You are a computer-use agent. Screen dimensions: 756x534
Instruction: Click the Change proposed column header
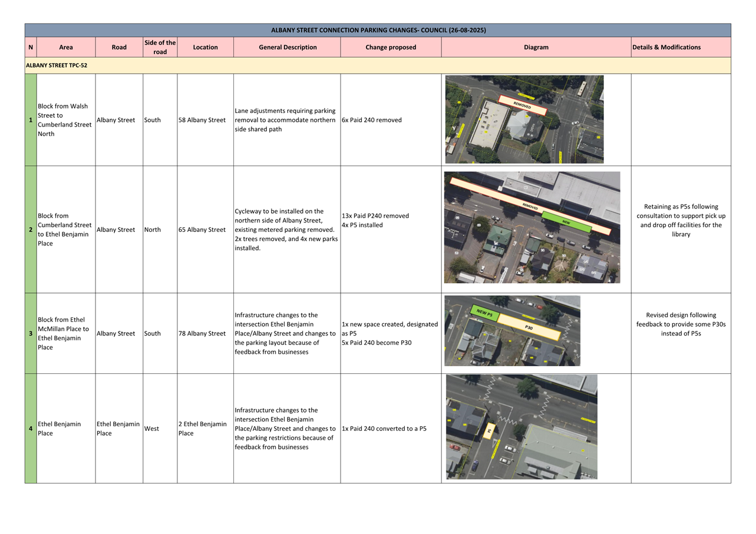(x=390, y=47)
